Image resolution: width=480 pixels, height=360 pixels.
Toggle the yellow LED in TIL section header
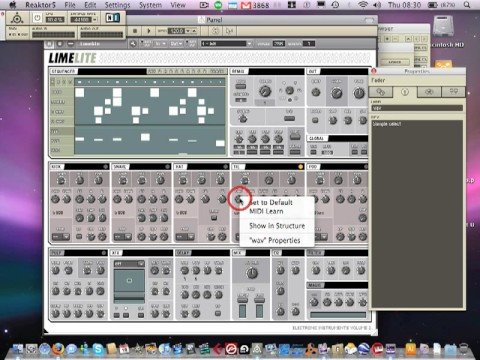click(x=300, y=166)
